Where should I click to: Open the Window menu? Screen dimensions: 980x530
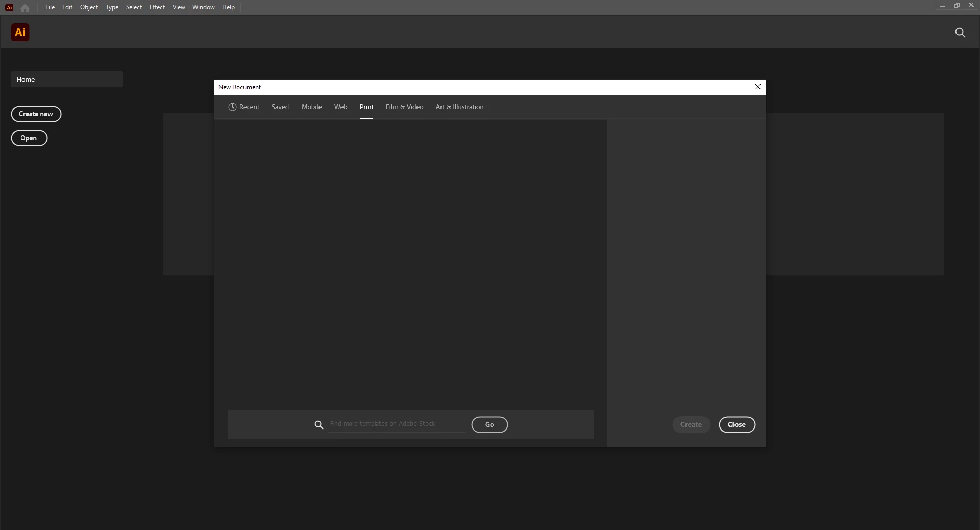click(203, 7)
